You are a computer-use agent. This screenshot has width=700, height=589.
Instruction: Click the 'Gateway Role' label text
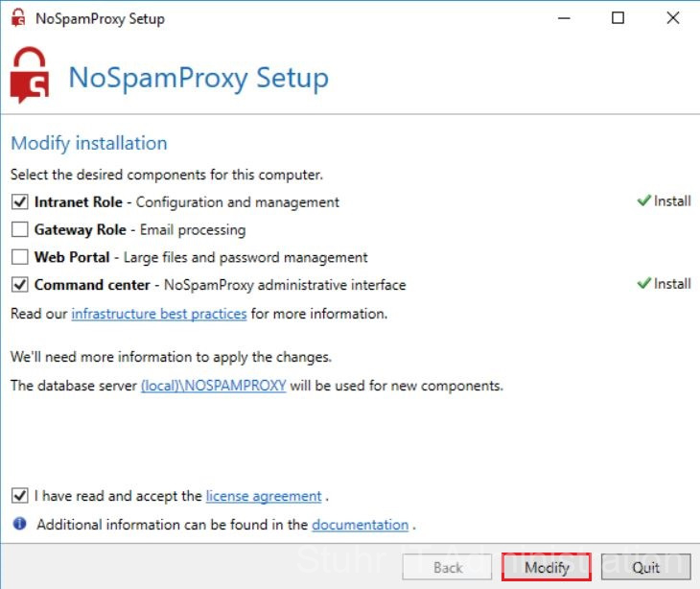click(x=81, y=230)
